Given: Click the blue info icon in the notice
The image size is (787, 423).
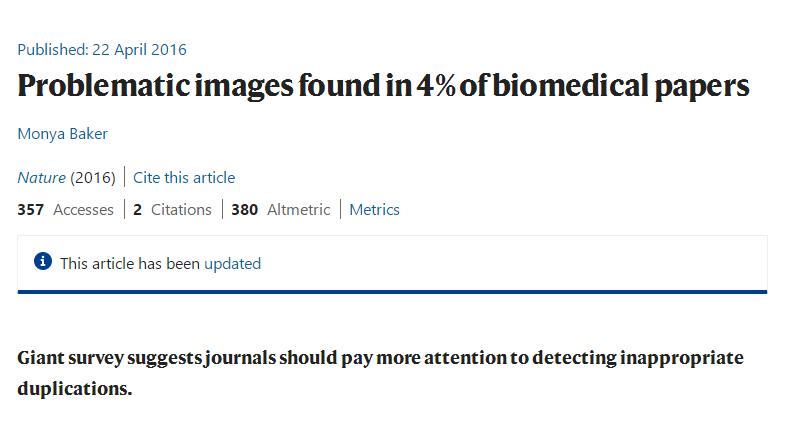Looking at the screenshot, I should pyautogui.click(x=43, y=261).
